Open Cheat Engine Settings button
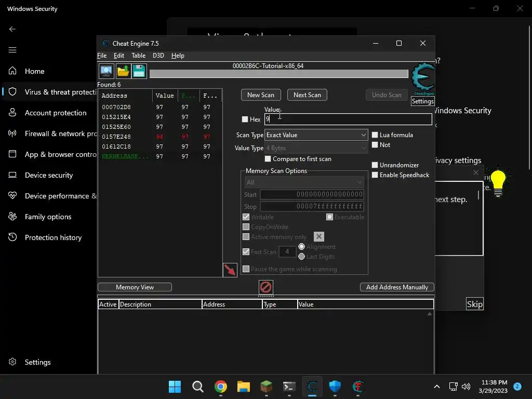Screen dimensions: 532x399 (x=422, y=101)
